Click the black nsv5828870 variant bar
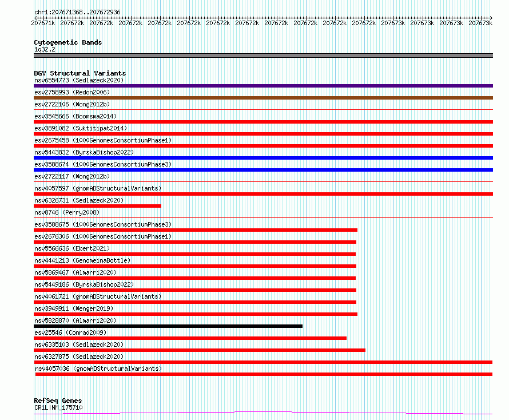 pyautogui.click(x=168, y=326)
